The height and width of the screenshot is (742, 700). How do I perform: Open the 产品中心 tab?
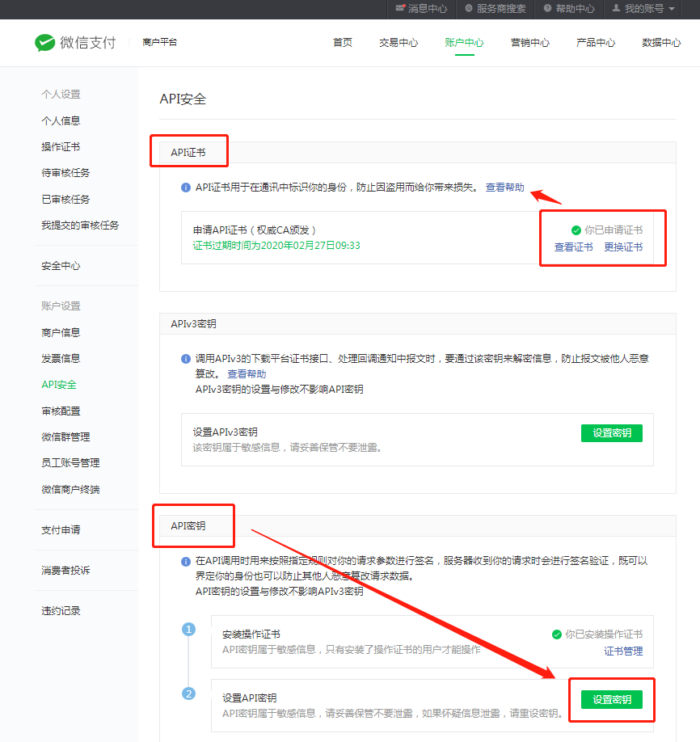point(596,43)
